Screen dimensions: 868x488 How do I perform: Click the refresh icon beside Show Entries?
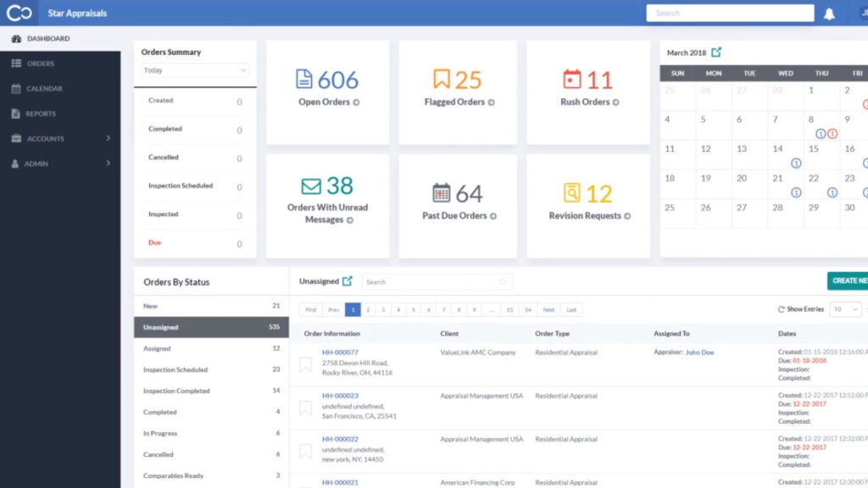781,309
